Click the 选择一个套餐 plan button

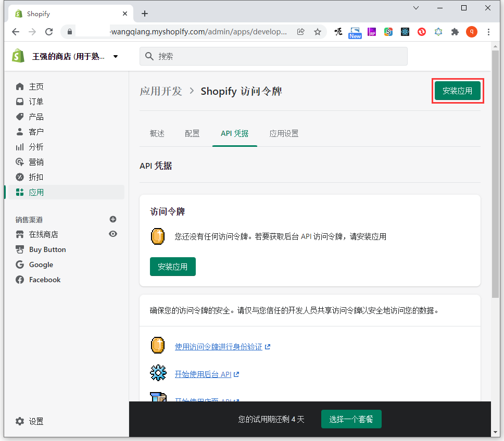click(351, 419)
